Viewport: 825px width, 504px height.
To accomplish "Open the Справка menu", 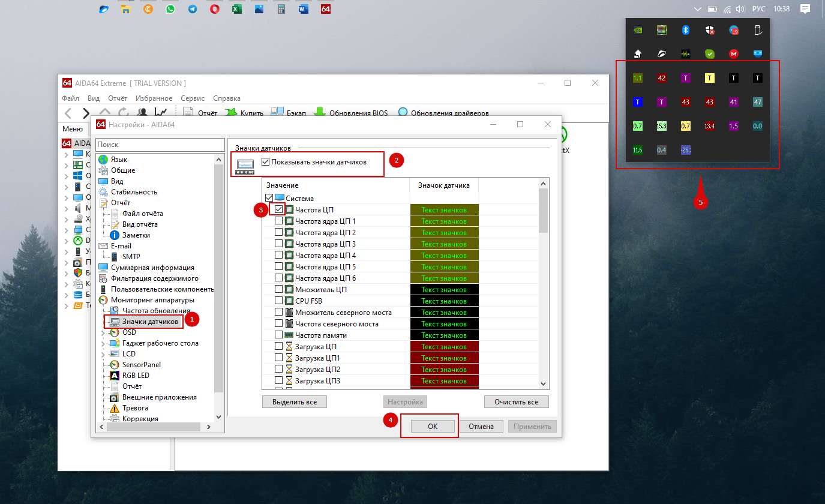I will pyautogui.click(x=227, y=98).
